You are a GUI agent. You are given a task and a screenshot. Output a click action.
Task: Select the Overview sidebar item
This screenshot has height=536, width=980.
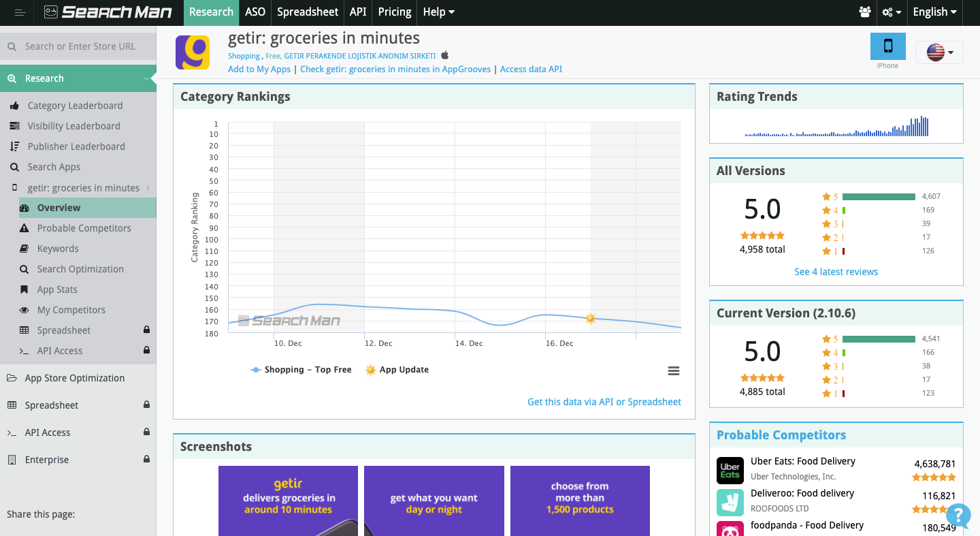(88, 208)
